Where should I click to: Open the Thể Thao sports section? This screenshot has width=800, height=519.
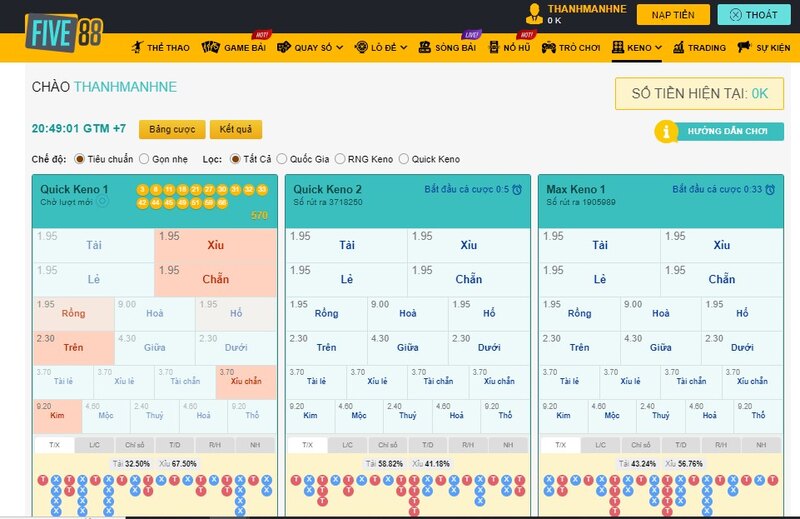click(160, 47)
